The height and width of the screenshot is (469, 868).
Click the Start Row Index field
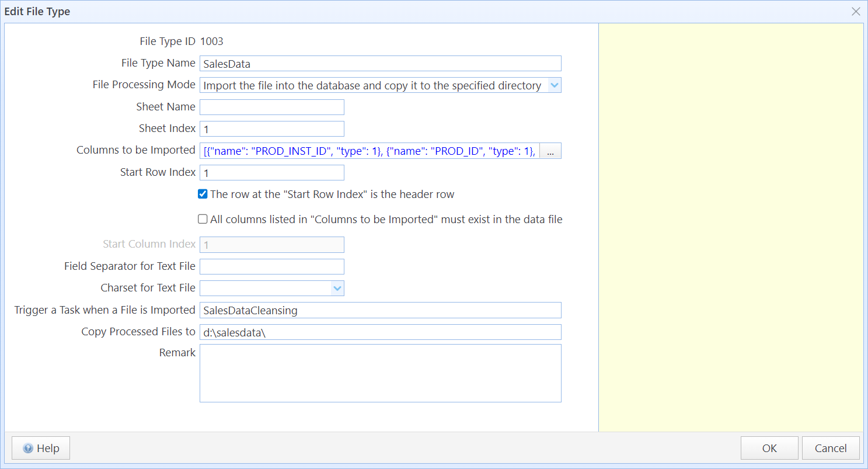click(271, 173)
